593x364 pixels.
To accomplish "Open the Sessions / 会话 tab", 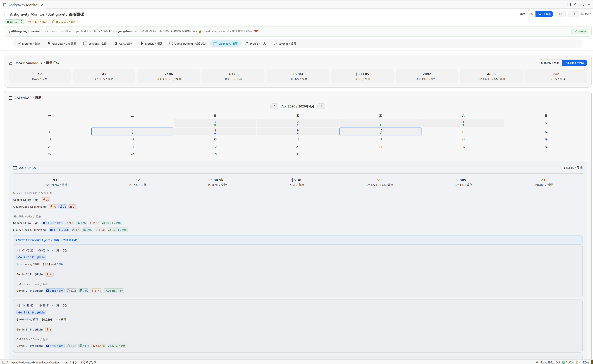I will coord(95,44).
